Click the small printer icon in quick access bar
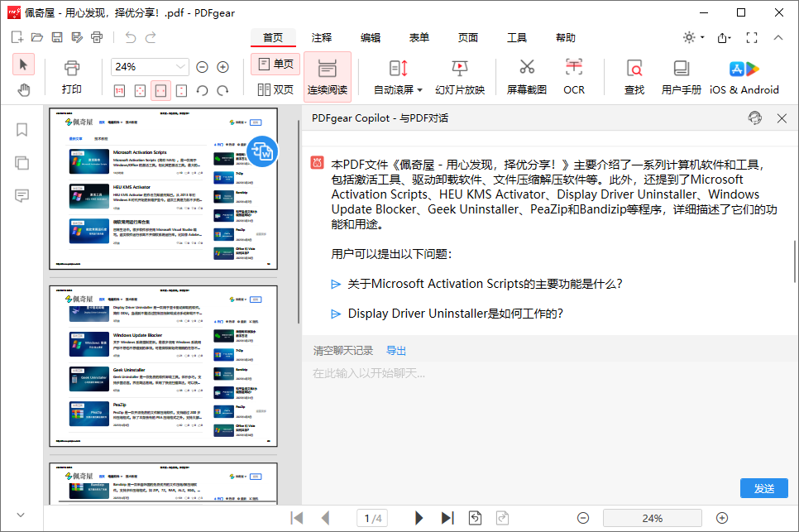Screen dimensions: 799x532 coord(97,37)
